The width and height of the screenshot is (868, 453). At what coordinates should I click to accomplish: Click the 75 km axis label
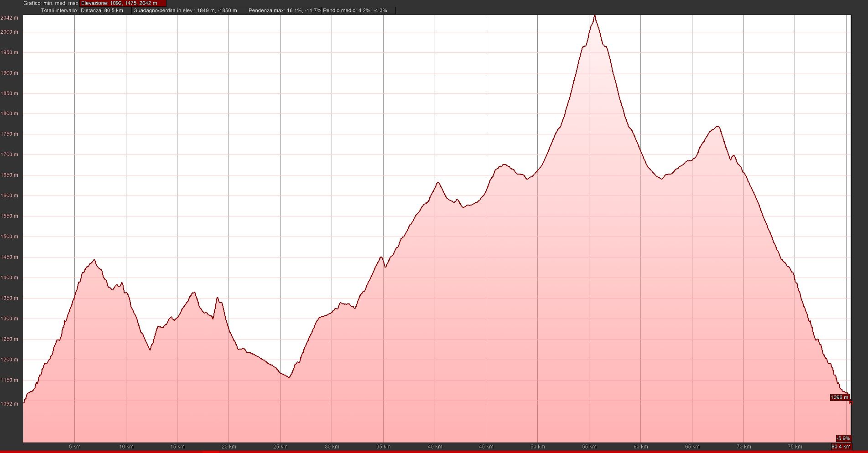pyautogui.click(x=795, y=447)
